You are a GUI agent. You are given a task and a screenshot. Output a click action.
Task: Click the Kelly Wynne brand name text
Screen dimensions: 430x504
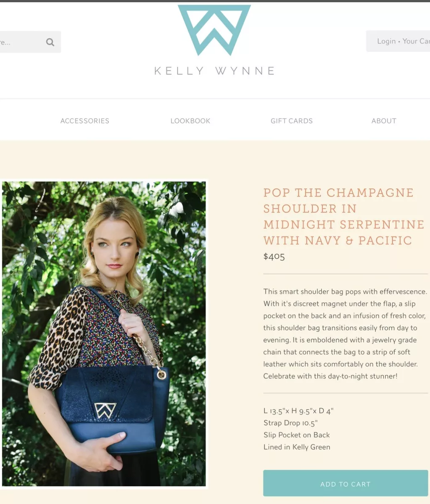pyautogui.click(x=215, y=71)
